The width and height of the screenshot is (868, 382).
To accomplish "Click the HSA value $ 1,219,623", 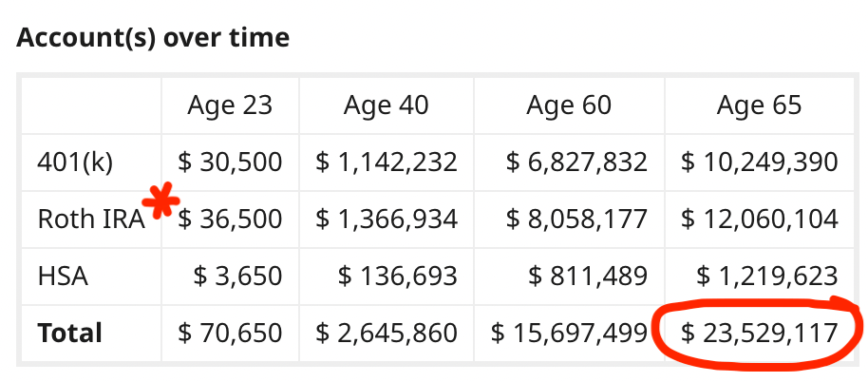I will pos(766,277).
